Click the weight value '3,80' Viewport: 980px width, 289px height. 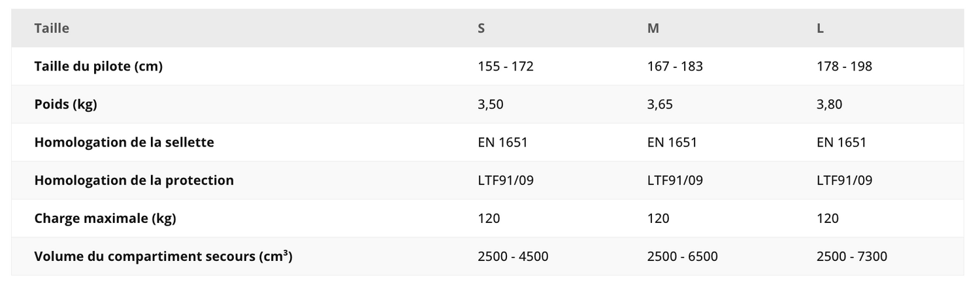pyautogui.click(x=829, y=104)
